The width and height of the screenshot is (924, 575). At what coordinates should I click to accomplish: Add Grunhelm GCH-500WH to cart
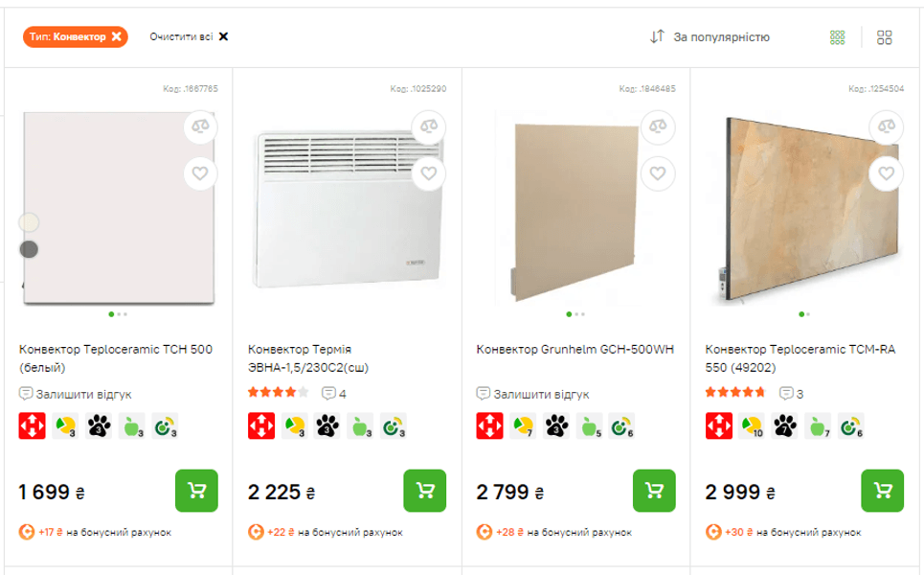pyautogui.click(x=654, y=491)
